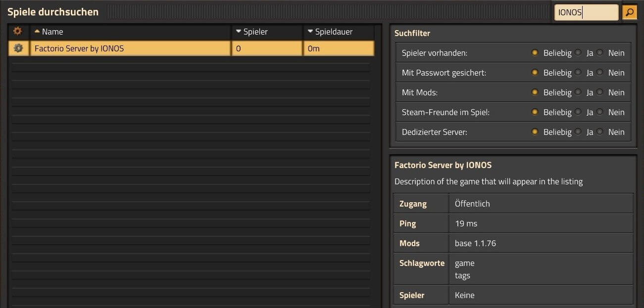Click the Spieler vorhanden filter label

435,53
